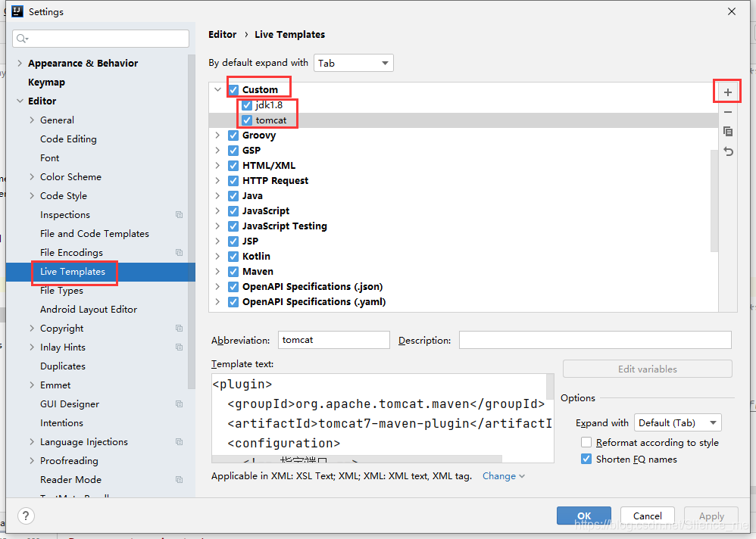Expand the Color Scheme settings node
Viewport: 756px width, 539px height.
[32, 177]
